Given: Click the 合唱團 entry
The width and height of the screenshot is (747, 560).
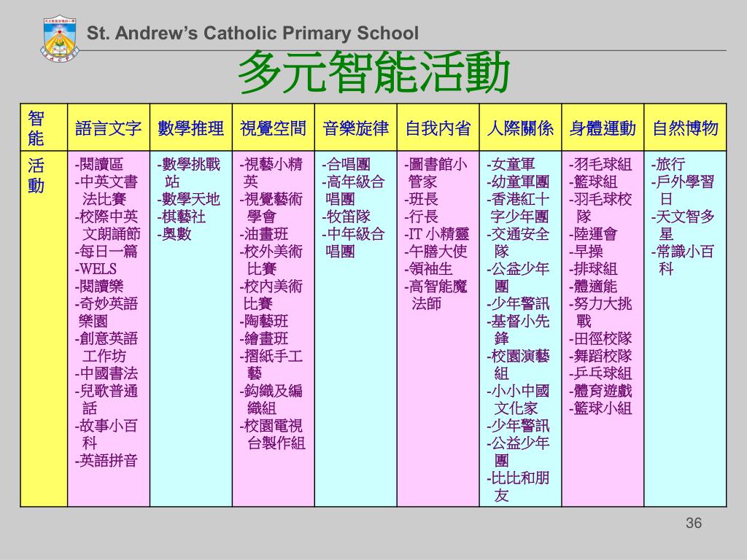Looking at the screenshot, I should [x=347, y=164].
